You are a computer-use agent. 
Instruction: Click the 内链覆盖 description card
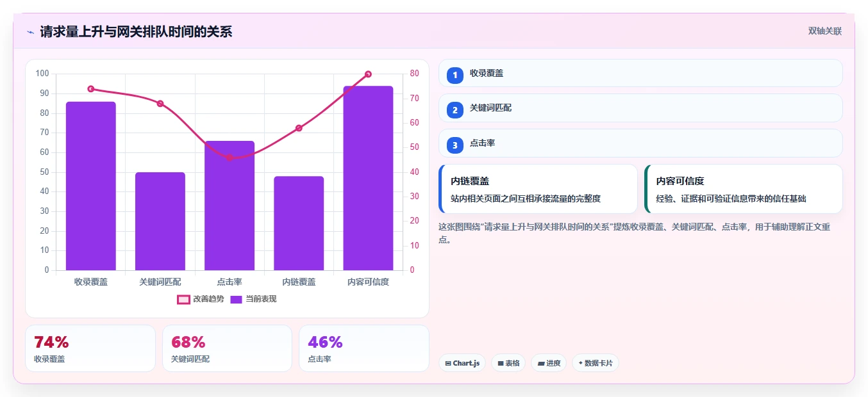[538, 189]
